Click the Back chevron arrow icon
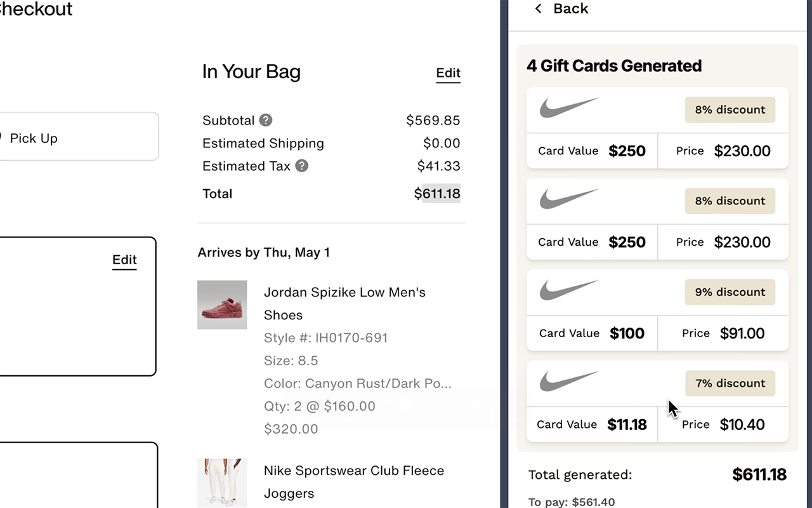Screen dimensions: 812x508 coord(539,8)
